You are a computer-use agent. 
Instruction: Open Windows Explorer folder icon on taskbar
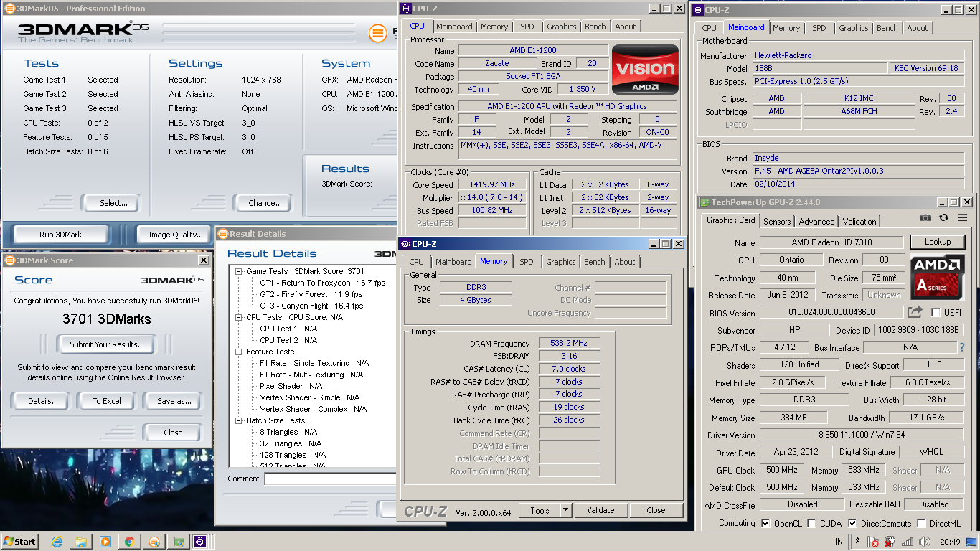(x=81, y=542)
